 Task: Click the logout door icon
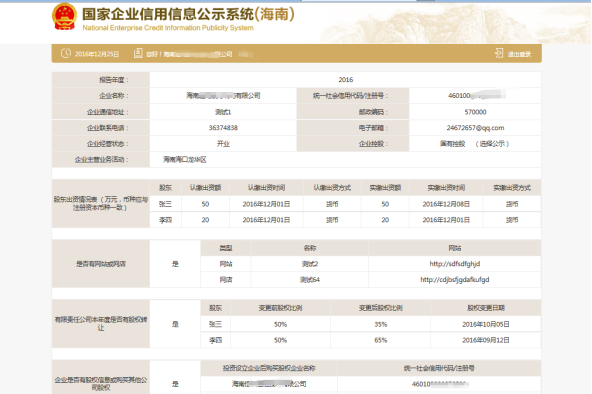coord(499,53)
